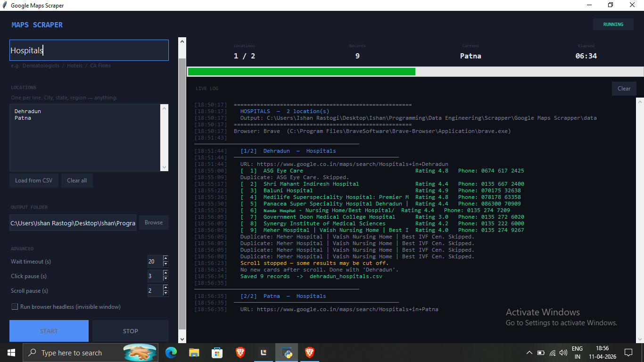The image size is (644, 362).
Task: Launch Microsoft Store from the taskbar
Action: (217, 352)
